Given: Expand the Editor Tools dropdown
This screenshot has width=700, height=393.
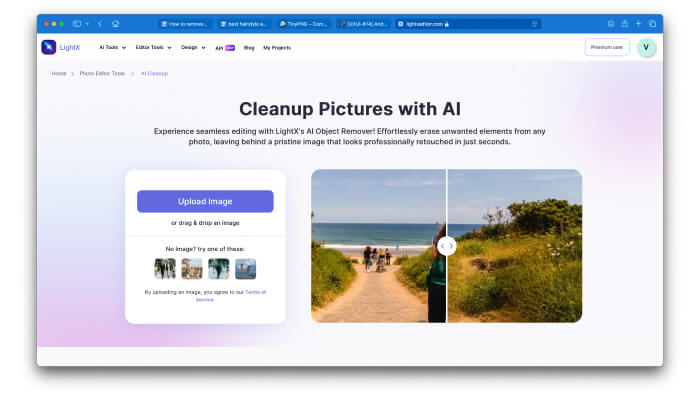Looking at the screenshot, I should 154,47.
